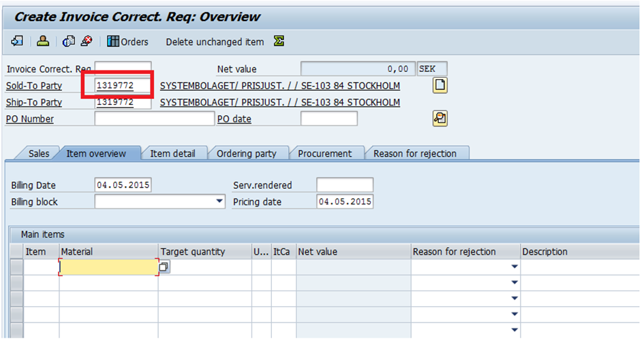The height and width of the screenshot is (341, 644).
Task: Click the green sigma totals icon
Action: (279, 42)
